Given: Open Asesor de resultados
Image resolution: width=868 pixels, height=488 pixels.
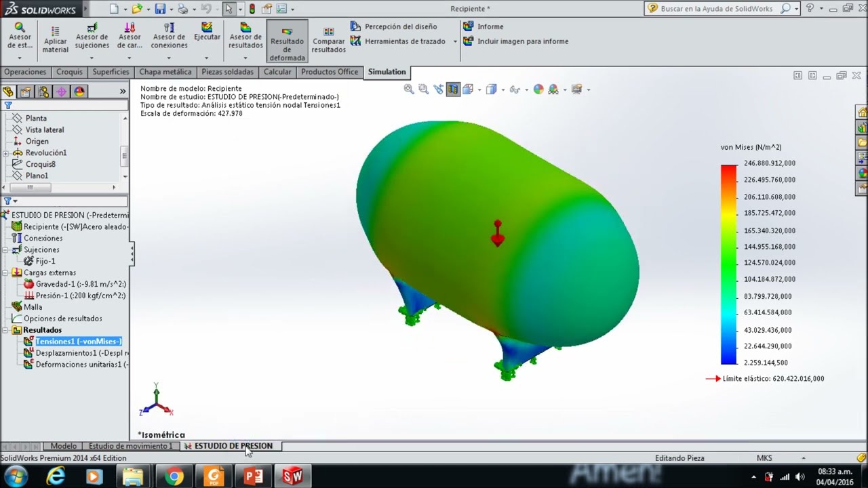Looking at the screenshot, I should [245, 40].
